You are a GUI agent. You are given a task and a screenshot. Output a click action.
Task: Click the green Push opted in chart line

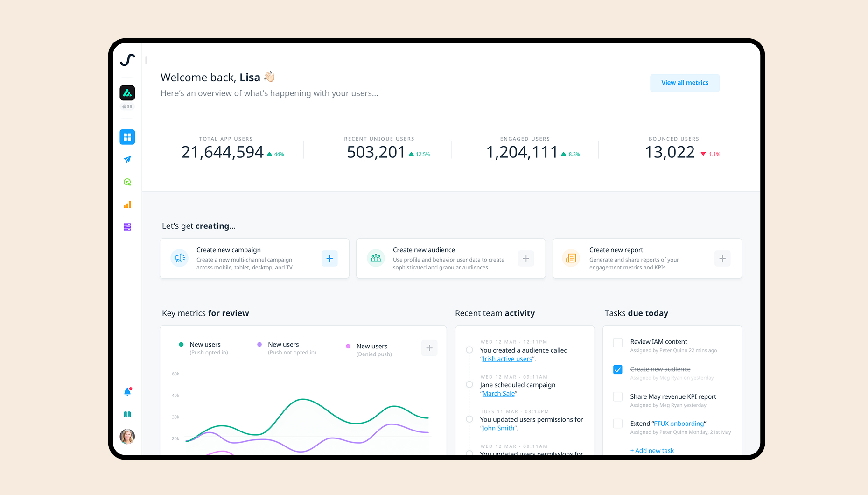(303, 399)
